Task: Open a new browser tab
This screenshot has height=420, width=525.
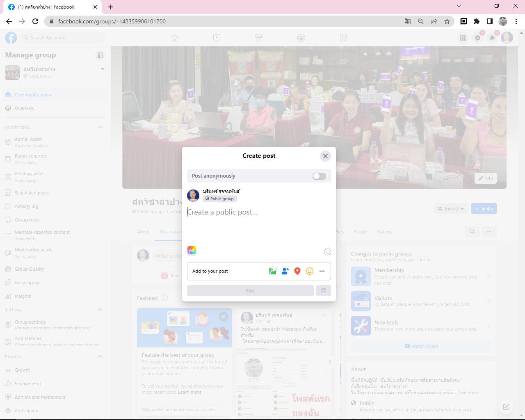Action: [x=111, y=7]
